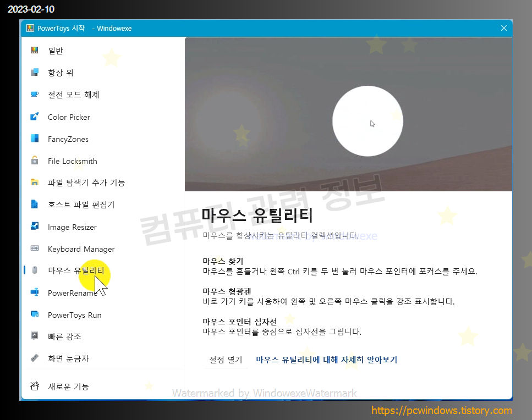Open File Locksmith from the sidebar
The height and width of the screenshot is (420, 532).
coord(103,161)
